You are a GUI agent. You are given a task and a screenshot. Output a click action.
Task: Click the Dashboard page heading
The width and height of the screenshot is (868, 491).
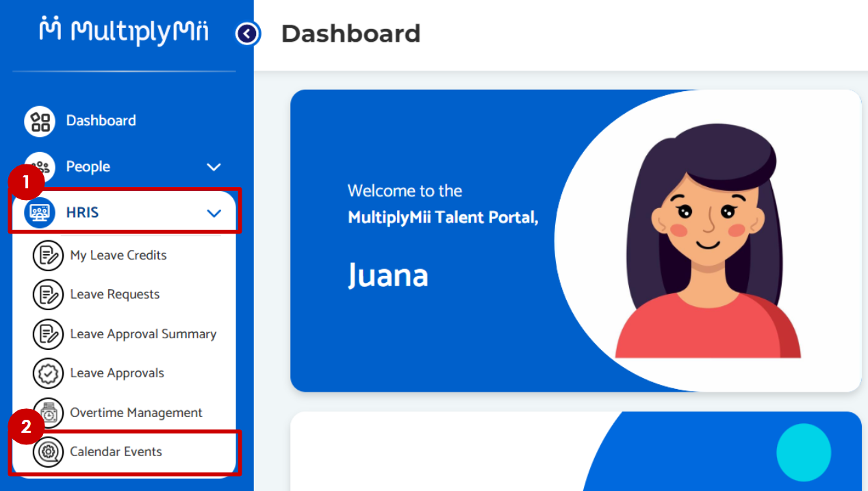(350, 33)
